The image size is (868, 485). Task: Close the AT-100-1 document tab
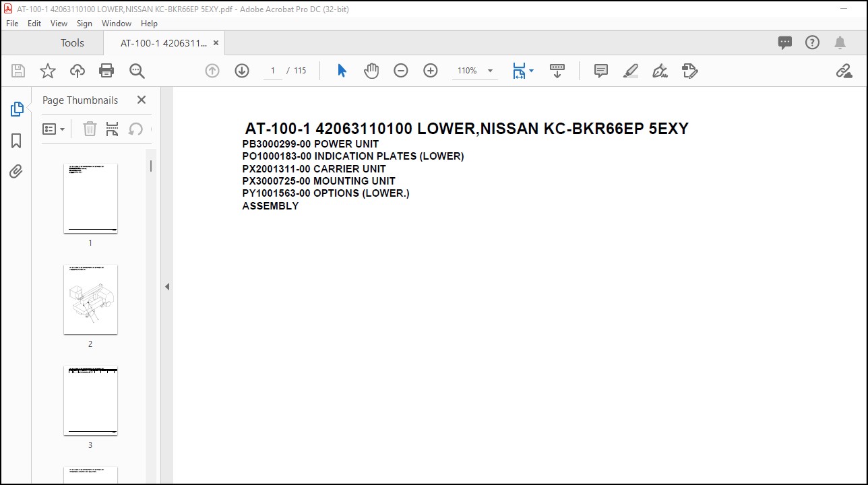tap(216, 43)
